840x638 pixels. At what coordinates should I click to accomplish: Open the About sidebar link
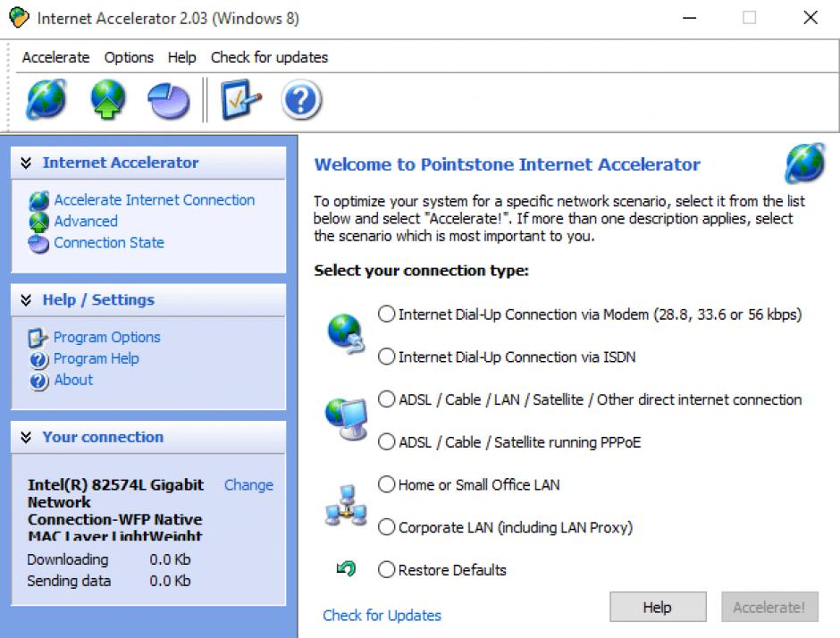coord(73,380)
